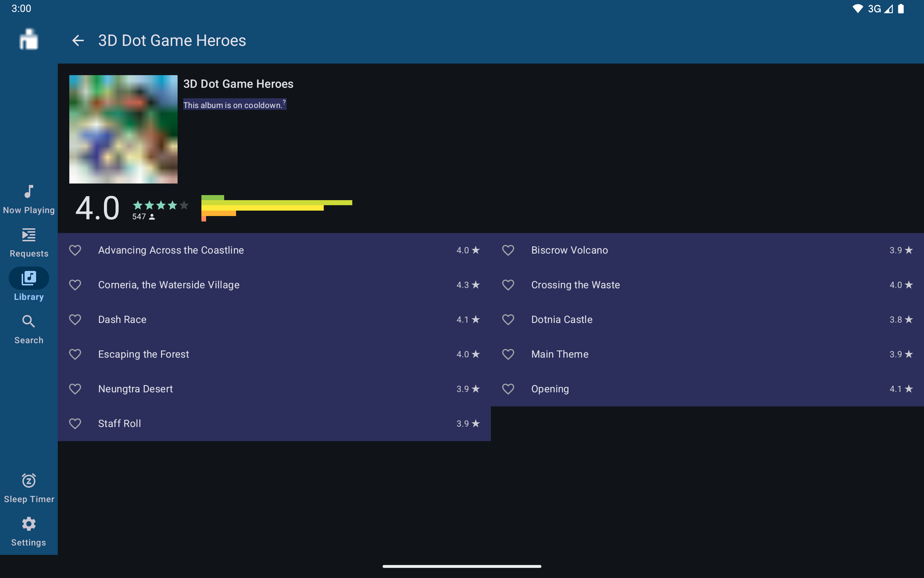The height and width of the screenshot is (578, 924).
Task: Tap the rating distribution histogram
Action: 277,208
